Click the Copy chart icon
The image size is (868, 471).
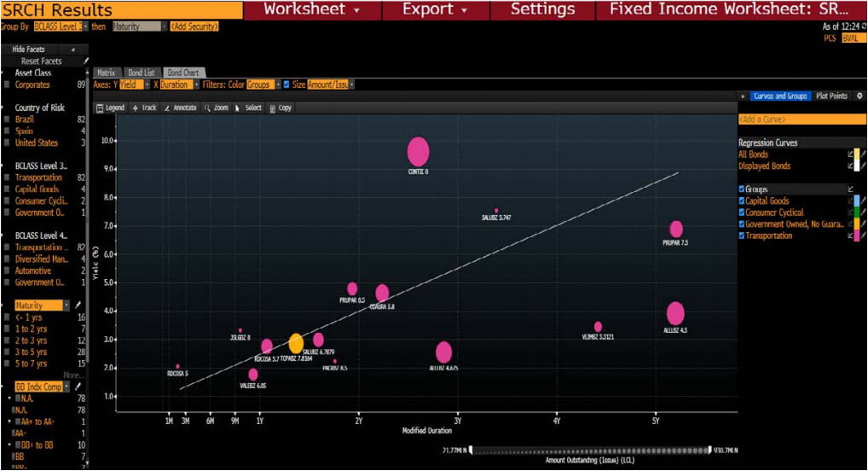pos(272,108)
